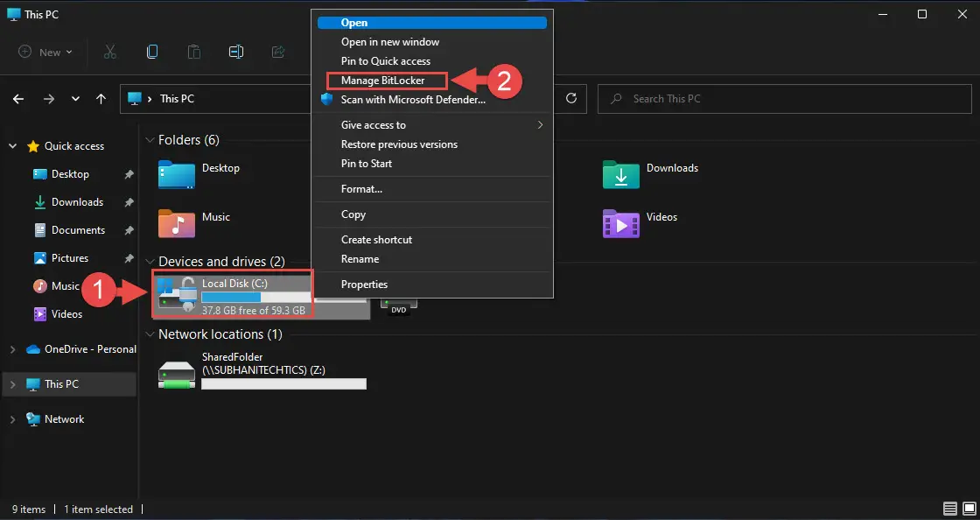Switch to large icons view in status bar
The image size is (980, 520).
[968, 509]
